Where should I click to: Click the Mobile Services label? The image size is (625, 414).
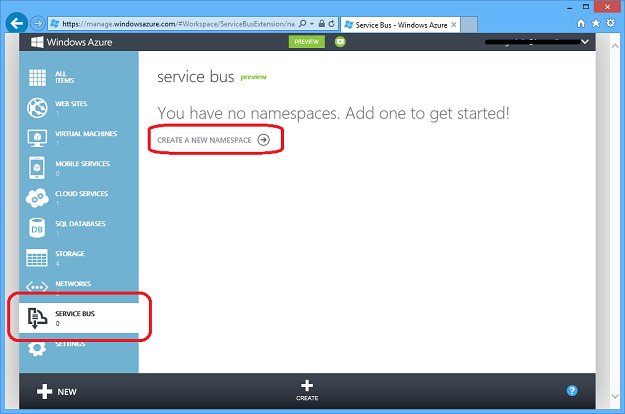(83, 164)
